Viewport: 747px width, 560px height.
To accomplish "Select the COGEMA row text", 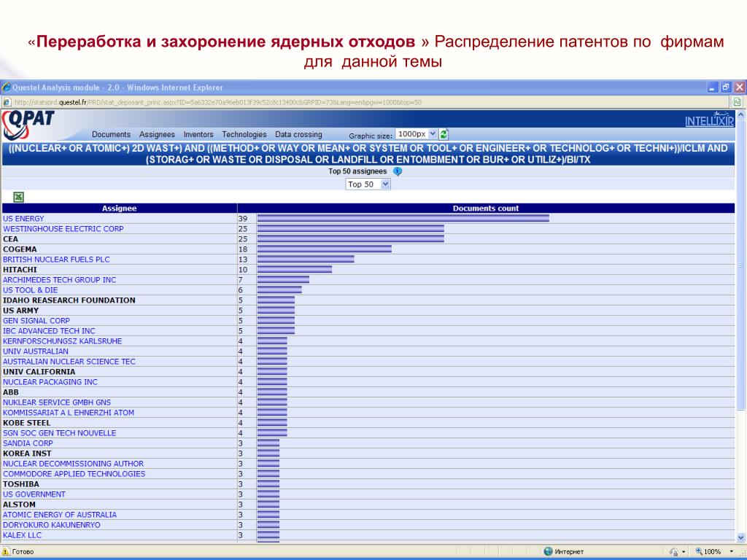I will pyautogui.click(x=20, y=249).
